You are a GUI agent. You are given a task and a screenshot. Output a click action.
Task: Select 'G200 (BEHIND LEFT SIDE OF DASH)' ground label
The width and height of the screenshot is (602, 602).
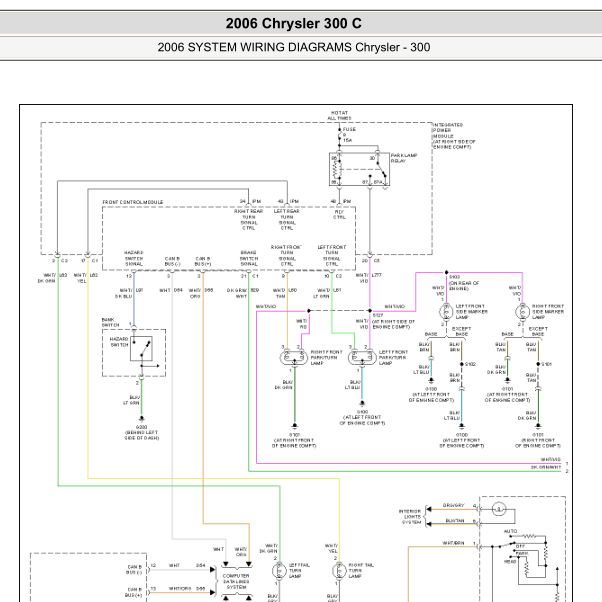pyautogui.click(x=142, y=432)
